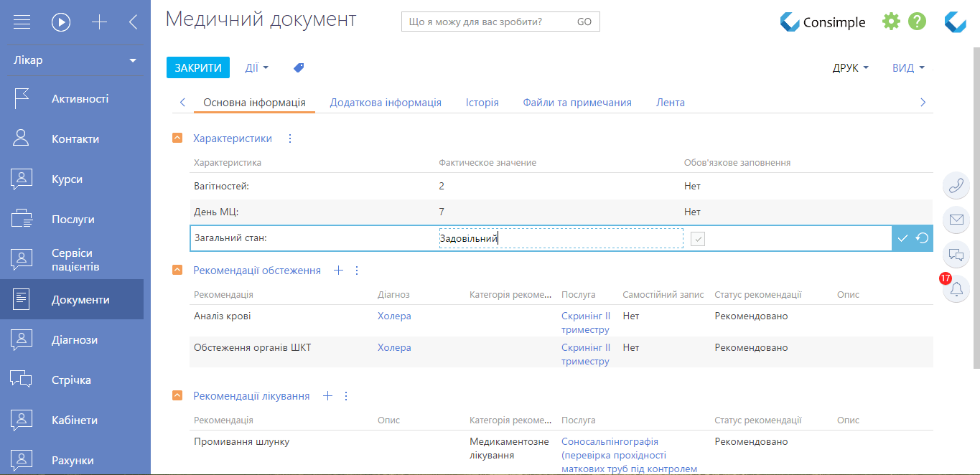Click the run process play icon
The image size is (980, 475).
61,22
